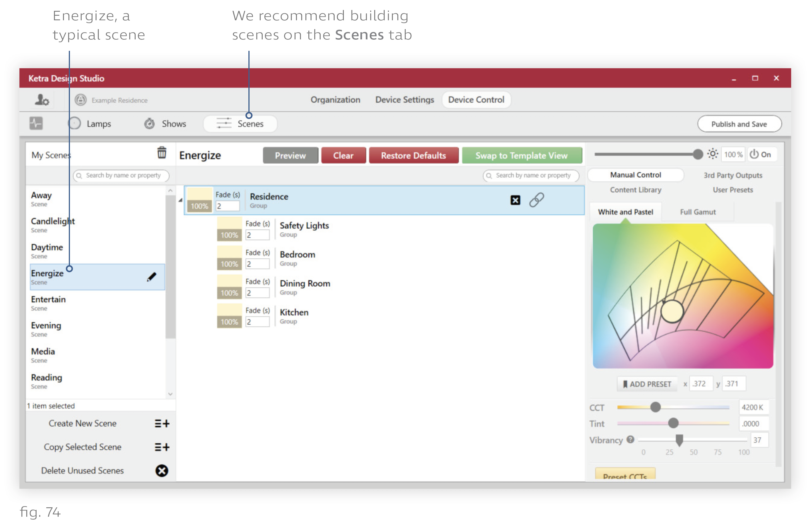Open the Lamps tab
This screenshot has height=527, width=812.
[89, 124]
